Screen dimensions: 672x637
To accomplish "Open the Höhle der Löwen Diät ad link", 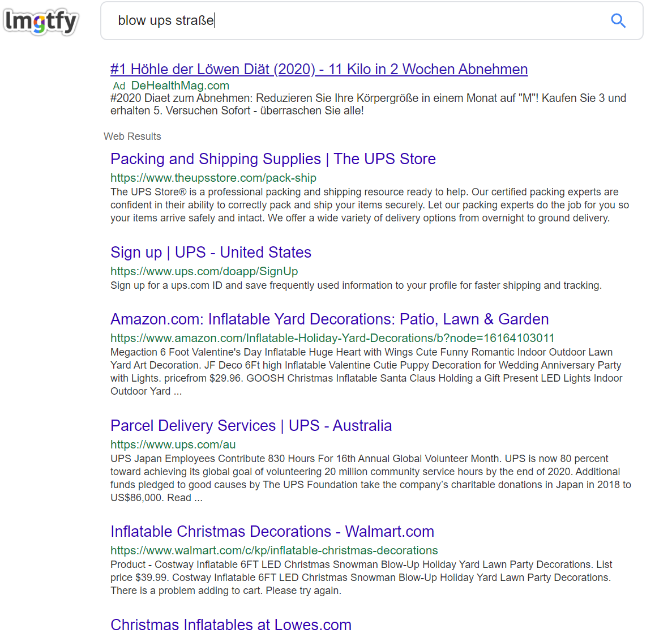I will [x=319, y=69].
